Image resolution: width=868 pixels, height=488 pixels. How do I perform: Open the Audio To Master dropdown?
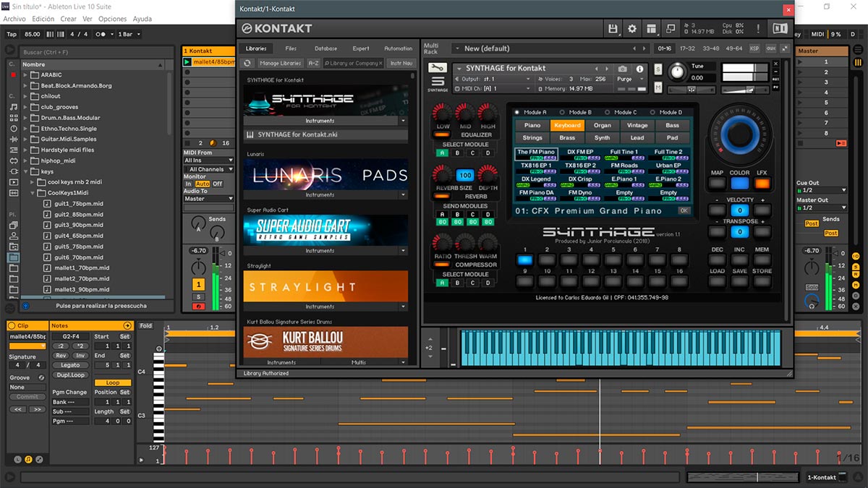click(208, 199)
